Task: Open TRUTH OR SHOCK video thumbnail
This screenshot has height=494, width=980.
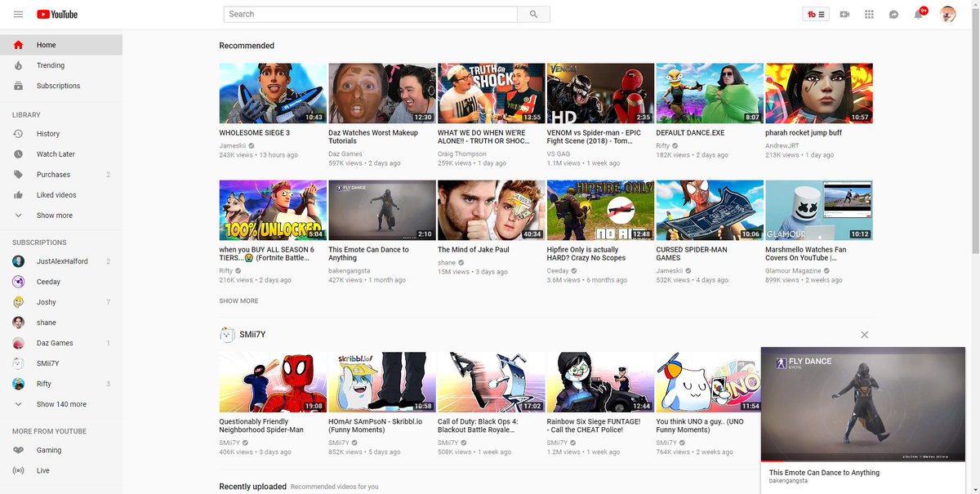Action: [x=491, y=93]
